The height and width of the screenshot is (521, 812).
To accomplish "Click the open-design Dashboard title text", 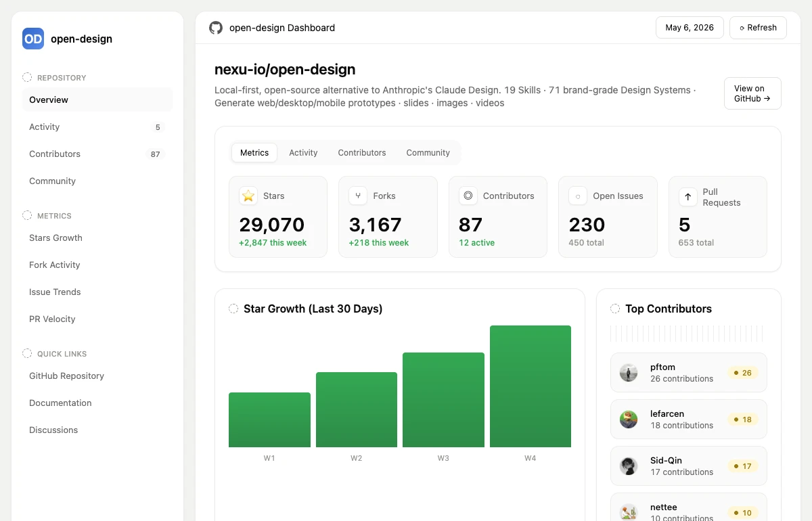I will click(x=282, y=28).
